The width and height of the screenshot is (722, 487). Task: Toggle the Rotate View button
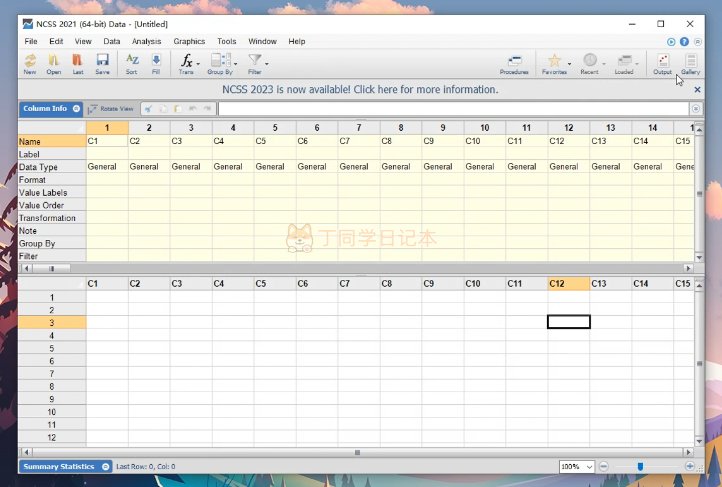[x=110, y=108]
